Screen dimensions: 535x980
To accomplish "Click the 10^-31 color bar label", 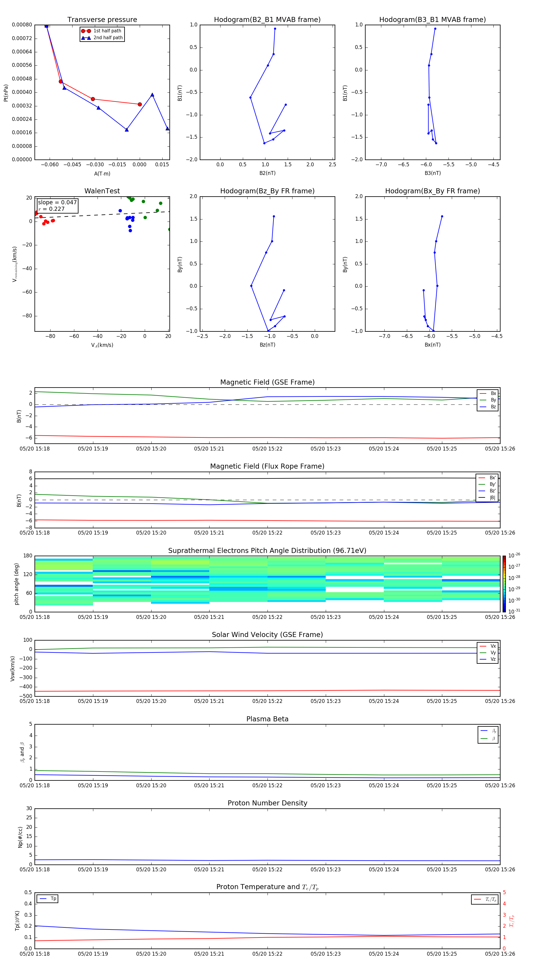I will coord(514,611).
